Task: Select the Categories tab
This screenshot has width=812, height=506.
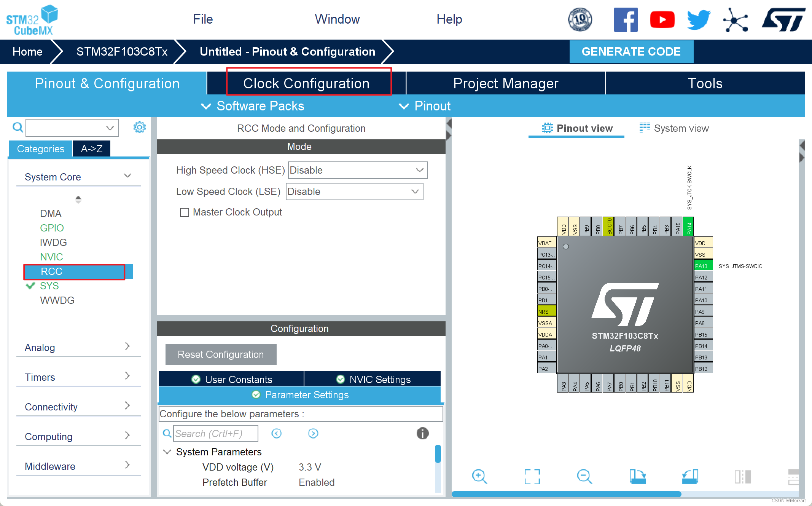Action: pos(40,148)
